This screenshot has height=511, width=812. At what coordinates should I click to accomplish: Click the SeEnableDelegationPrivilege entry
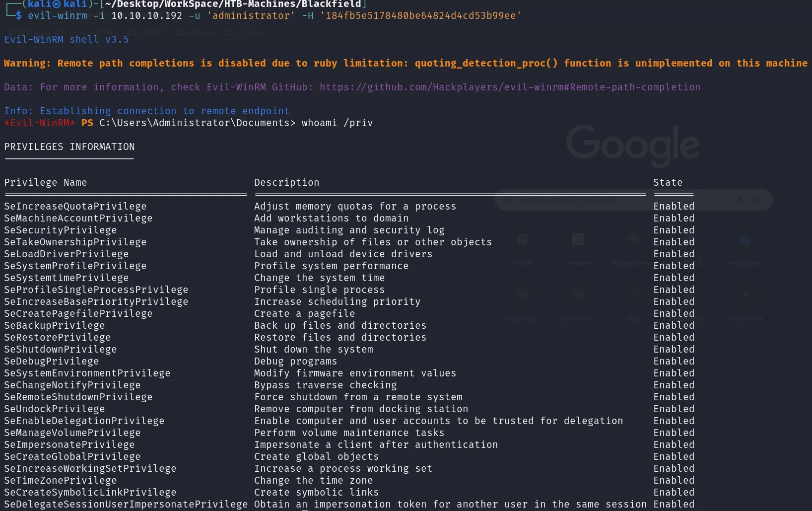84,421
